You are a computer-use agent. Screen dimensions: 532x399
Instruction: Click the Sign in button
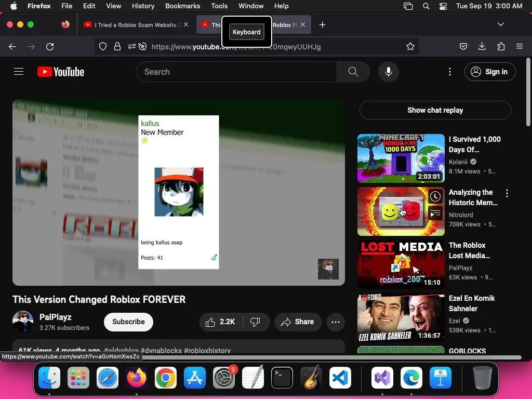click(490, 72)
